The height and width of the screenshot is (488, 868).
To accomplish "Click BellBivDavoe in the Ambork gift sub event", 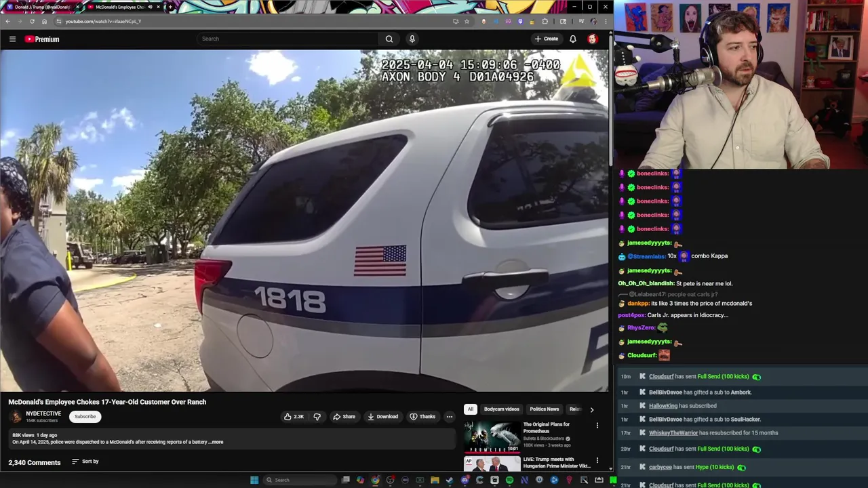I will click(665, 392).
